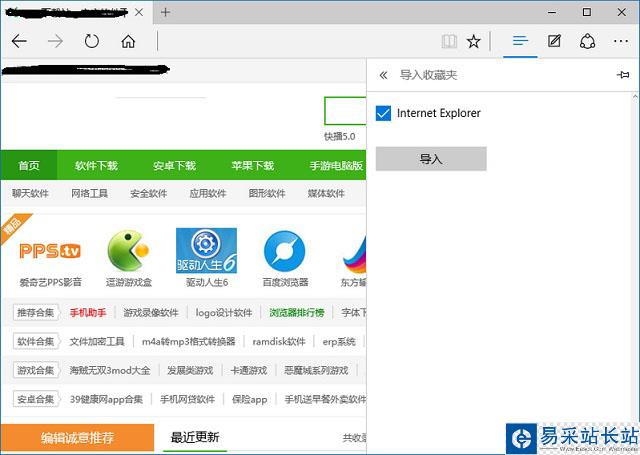The width and height of the screenshot is (640, 455).
Task: Open the Hub panel icon
Action: tap(520, 41)
